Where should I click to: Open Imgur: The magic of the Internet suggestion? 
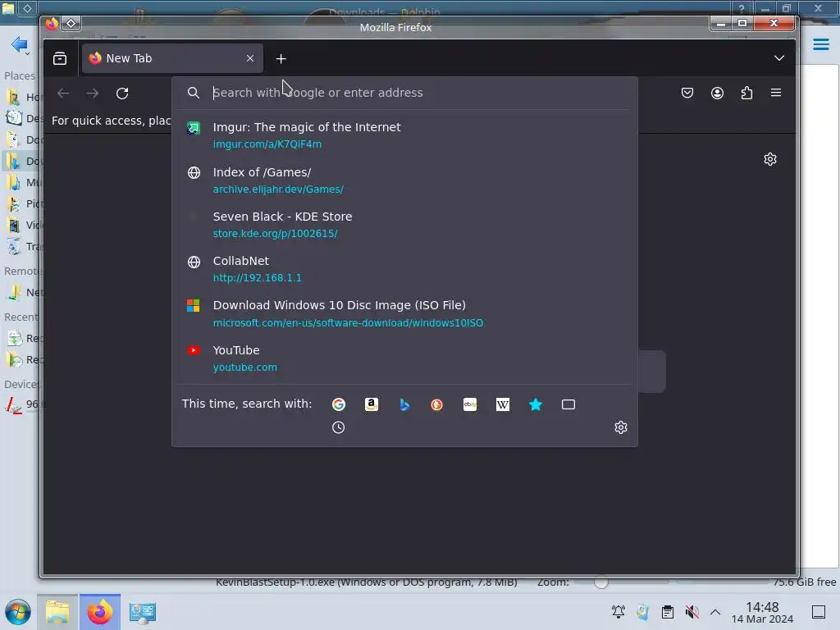tap(404, 135)
